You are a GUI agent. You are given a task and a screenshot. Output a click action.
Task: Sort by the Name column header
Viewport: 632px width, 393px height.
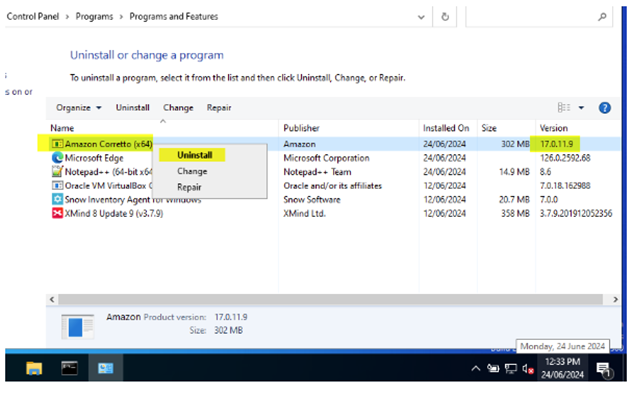62,128
